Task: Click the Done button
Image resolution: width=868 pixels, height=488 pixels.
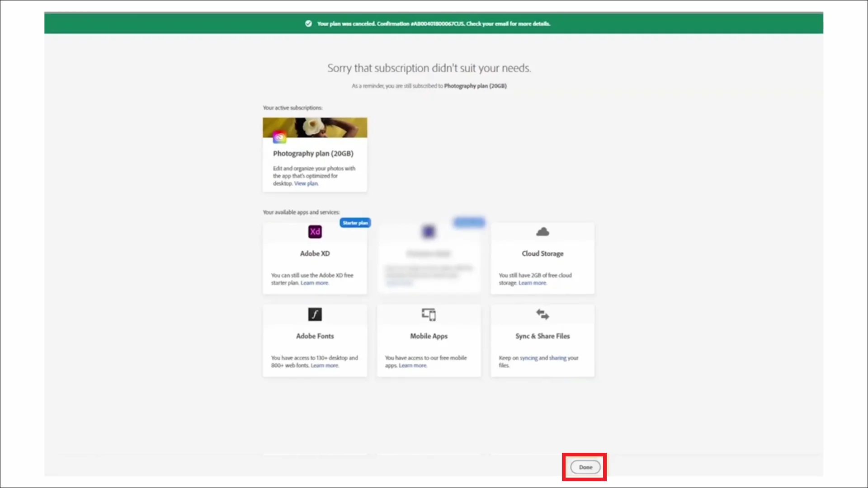Action: [x=585, y=467]
